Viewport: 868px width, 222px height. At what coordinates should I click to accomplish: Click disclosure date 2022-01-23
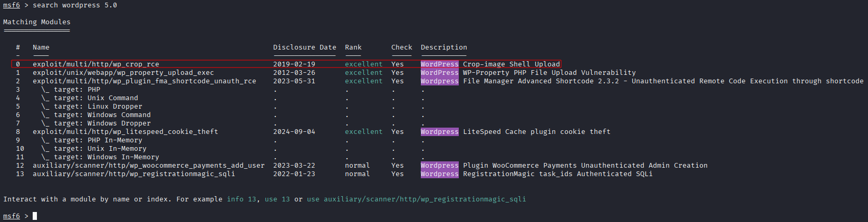point(294,174)
